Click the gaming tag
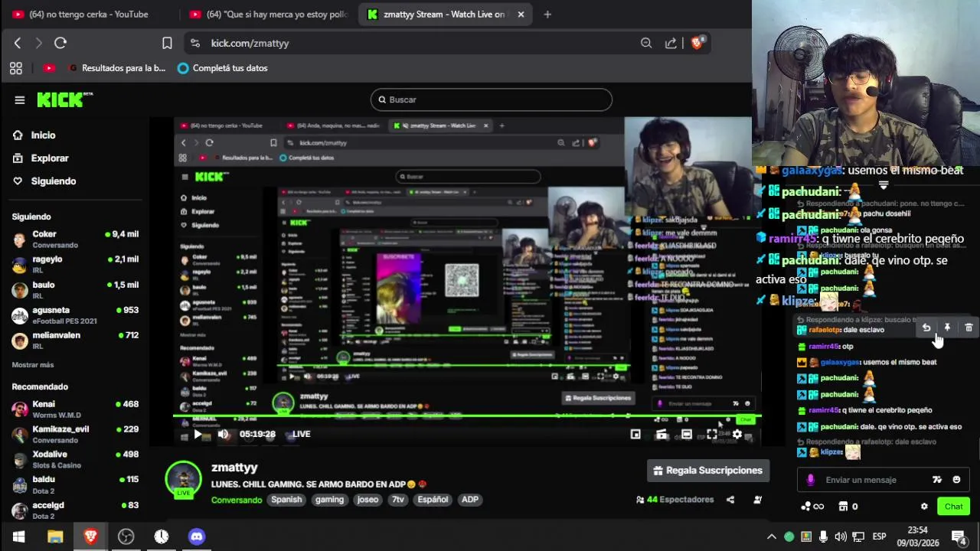This screenshot has height=551, width=980. tap(329, 500)
